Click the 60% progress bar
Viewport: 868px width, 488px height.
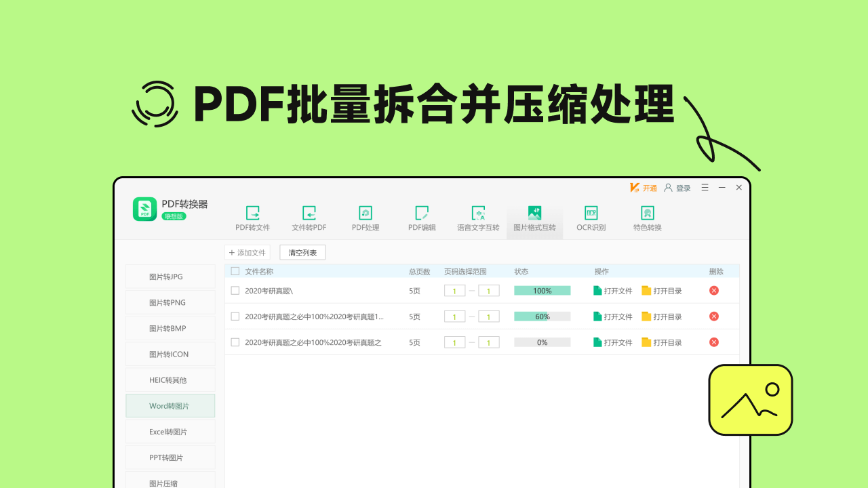tap(542, 316)
